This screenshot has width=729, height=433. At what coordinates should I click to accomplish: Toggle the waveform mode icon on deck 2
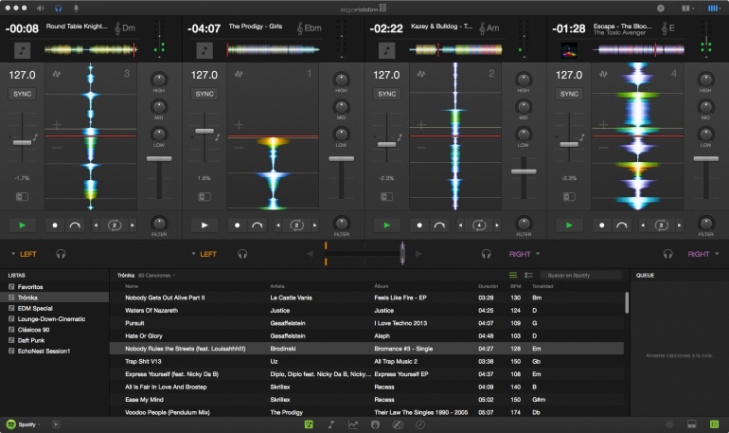tap(421, 74)
